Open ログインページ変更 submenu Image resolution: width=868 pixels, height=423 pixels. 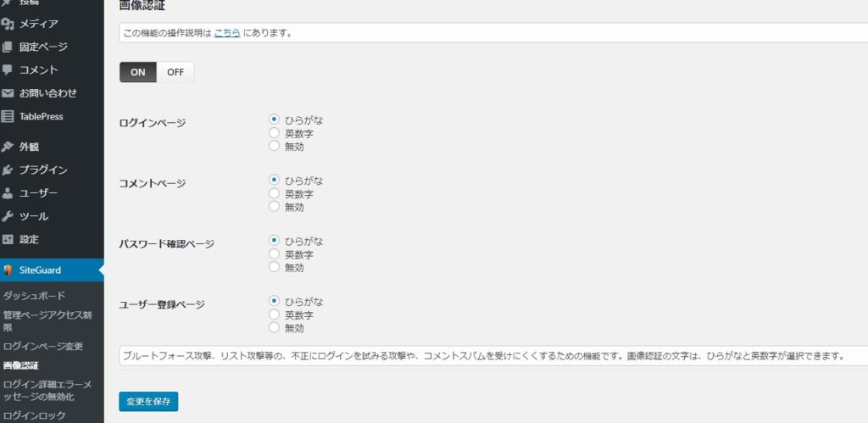point(43,347)
